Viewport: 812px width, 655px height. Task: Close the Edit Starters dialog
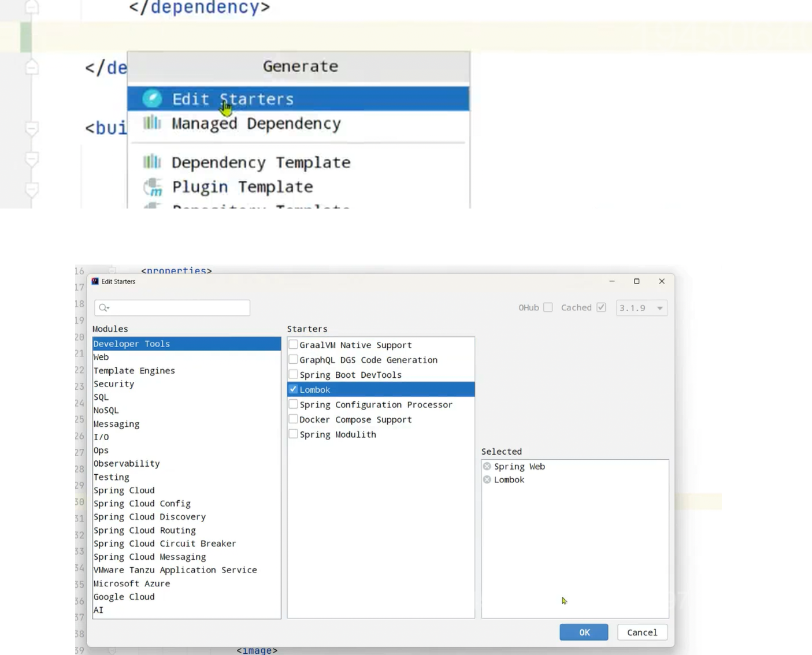tap(662, 281)
